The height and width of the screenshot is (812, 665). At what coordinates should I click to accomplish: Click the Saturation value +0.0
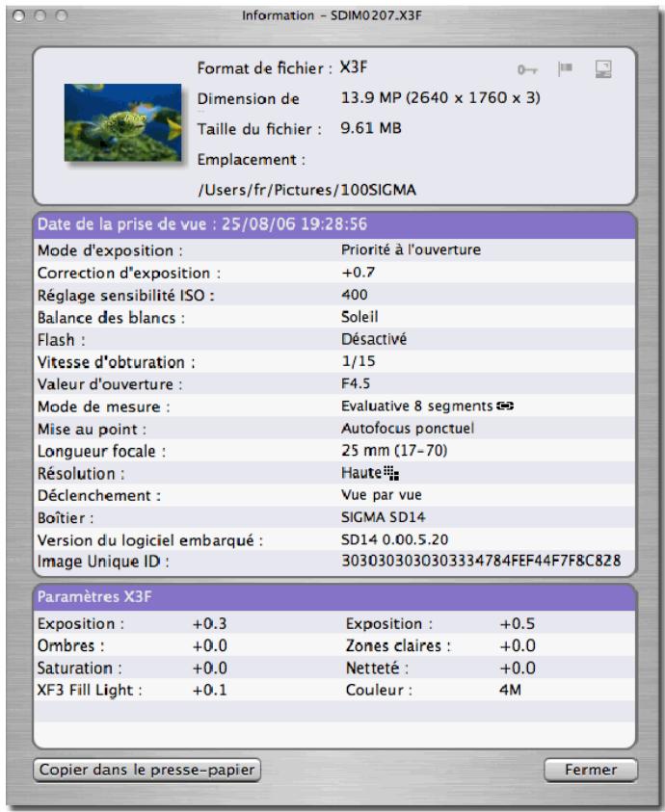[x=209, y=668]
